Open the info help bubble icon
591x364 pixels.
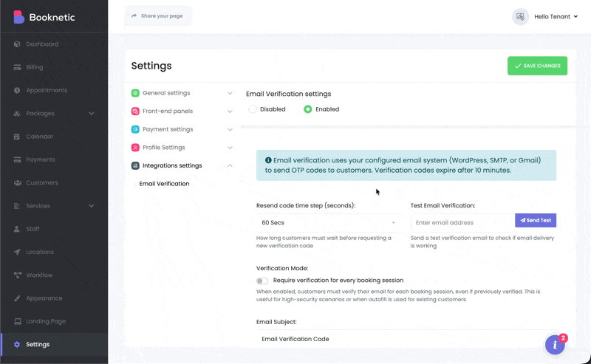555,345
